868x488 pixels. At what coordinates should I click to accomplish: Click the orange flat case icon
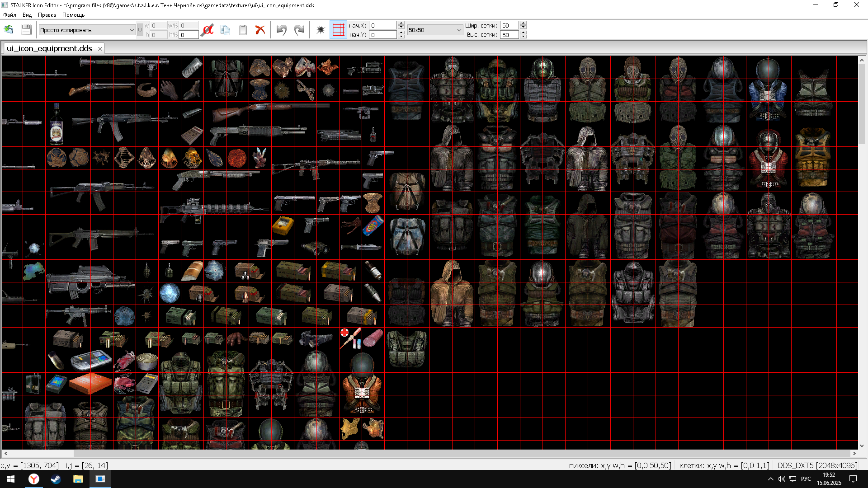[90, 384]
